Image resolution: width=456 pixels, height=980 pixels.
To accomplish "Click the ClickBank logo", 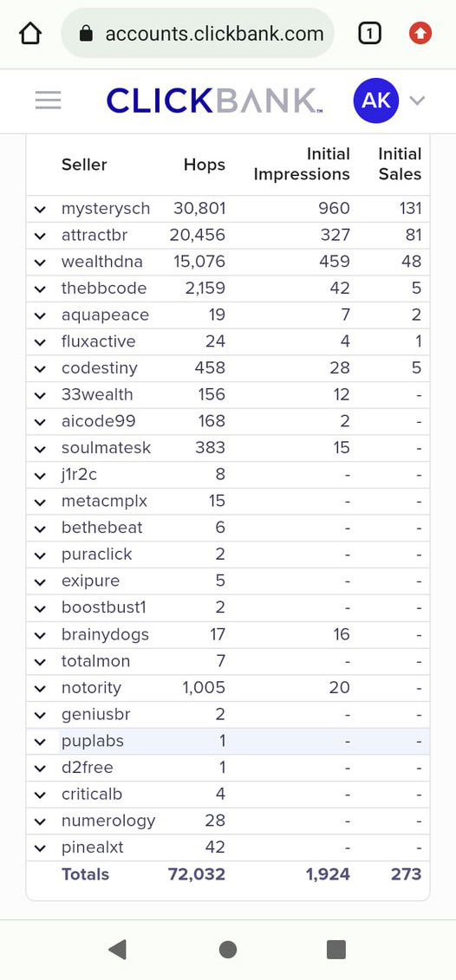I will click(214, 100).
